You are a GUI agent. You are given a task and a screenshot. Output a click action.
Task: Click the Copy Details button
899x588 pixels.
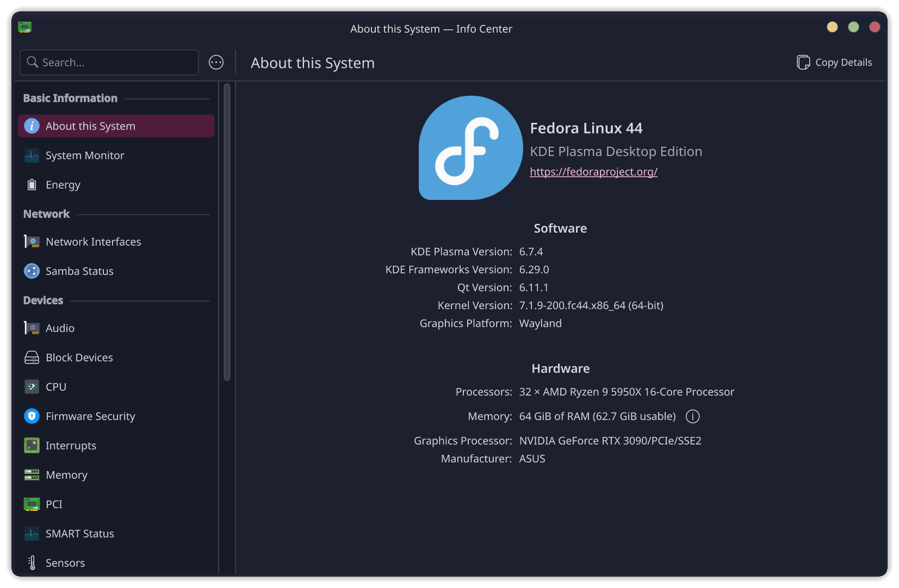pyautogui.click(x=834, y=62)
